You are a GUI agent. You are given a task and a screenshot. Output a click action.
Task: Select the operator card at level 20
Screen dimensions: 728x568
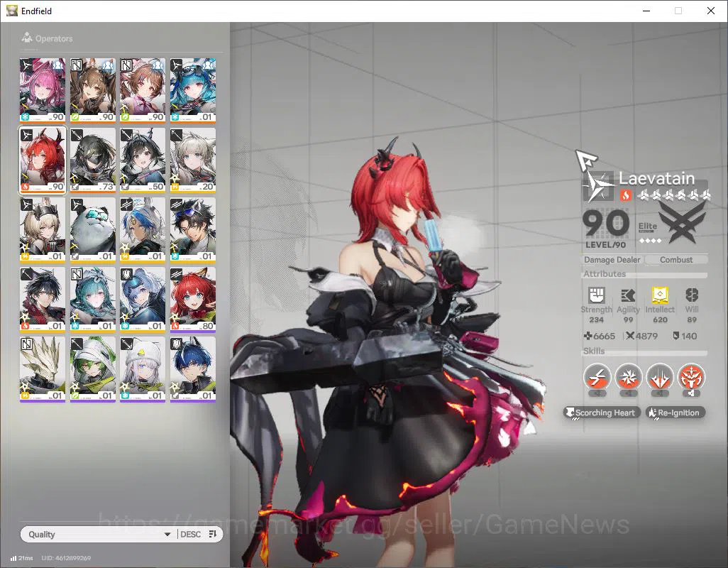coord(193,160)
